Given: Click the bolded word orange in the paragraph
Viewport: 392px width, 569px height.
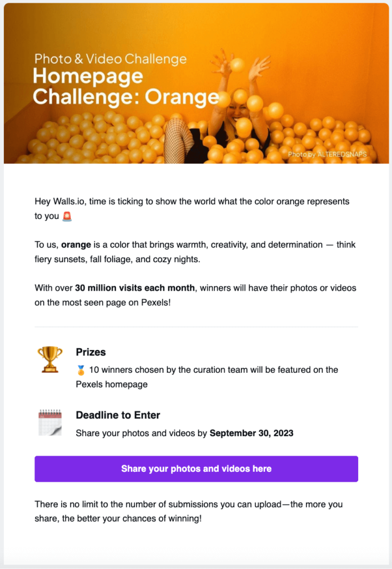Looking at the screenshot, I should point(77,244).
